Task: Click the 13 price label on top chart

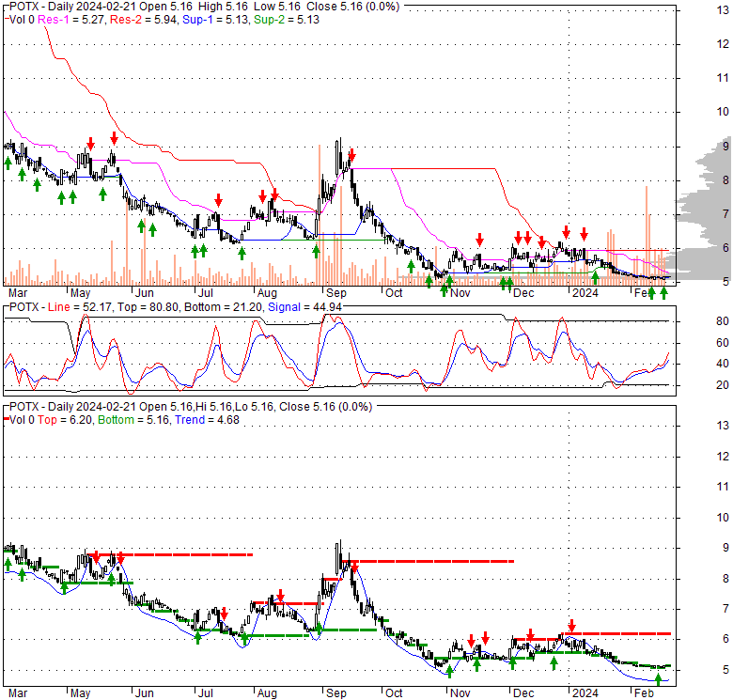Action: (723, 10)
